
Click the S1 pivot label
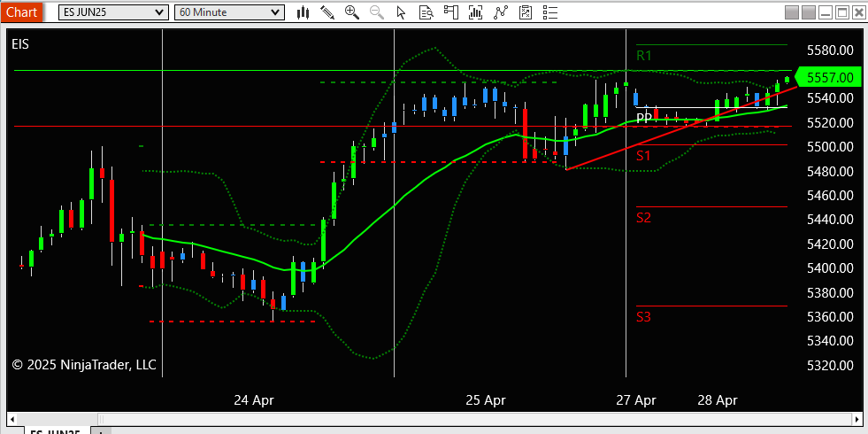point(642,156)
